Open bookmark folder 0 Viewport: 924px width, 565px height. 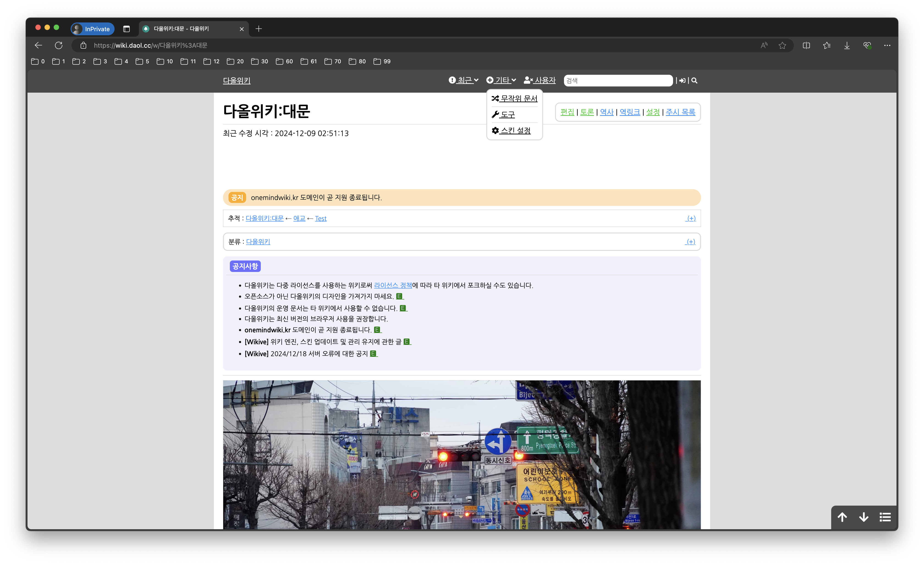[x=38, y=61]
